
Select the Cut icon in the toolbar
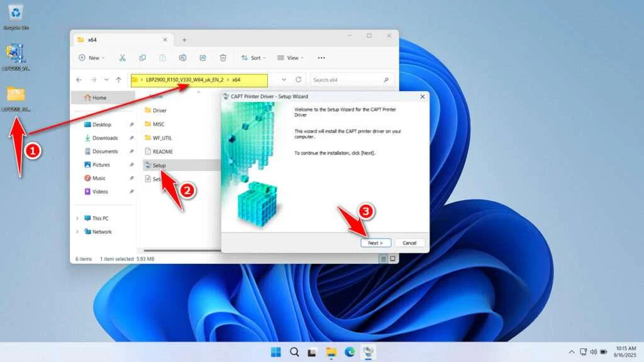[x=123, y=58]
